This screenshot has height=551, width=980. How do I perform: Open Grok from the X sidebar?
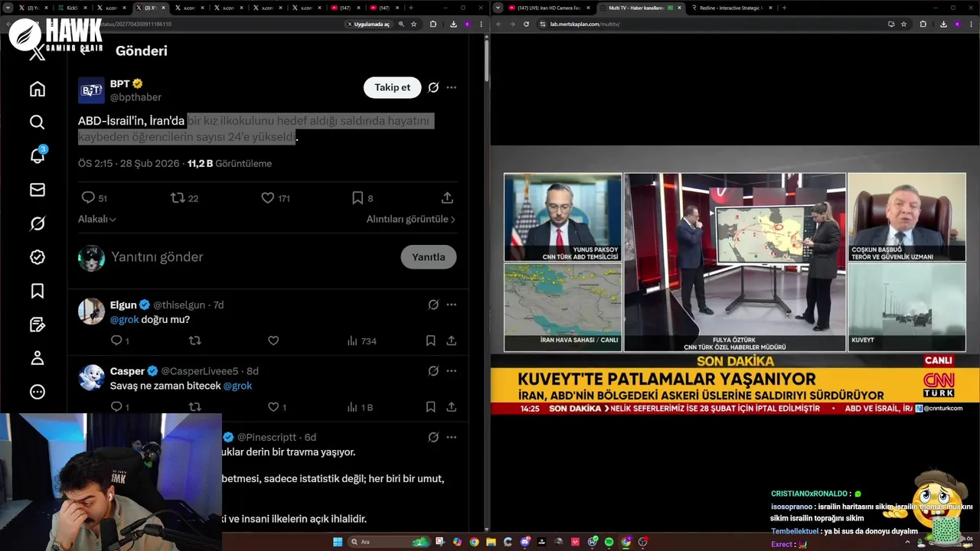(37, 223)
